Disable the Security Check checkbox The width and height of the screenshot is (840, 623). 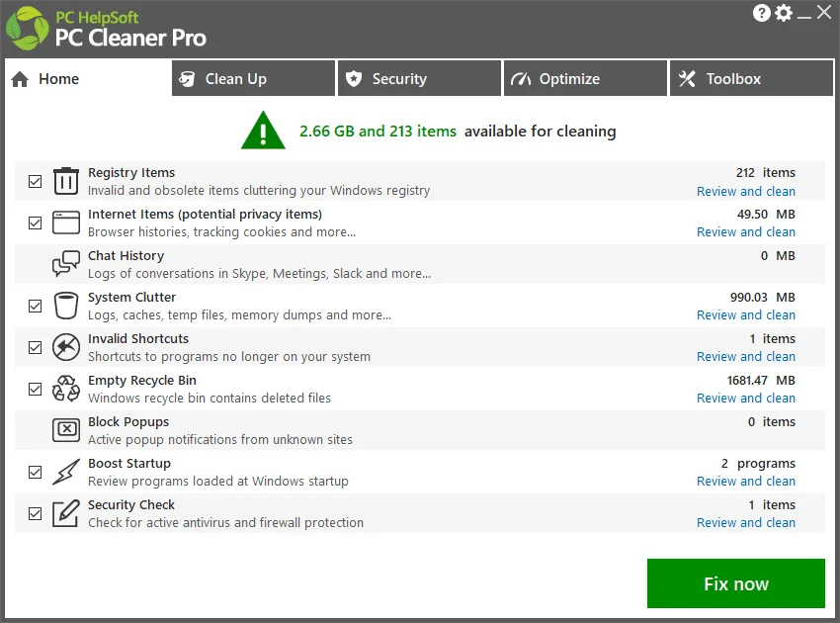[35, 513]
